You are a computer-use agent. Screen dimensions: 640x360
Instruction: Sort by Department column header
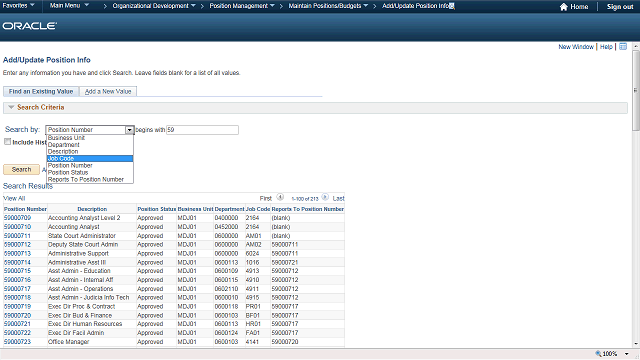(229, 209)
